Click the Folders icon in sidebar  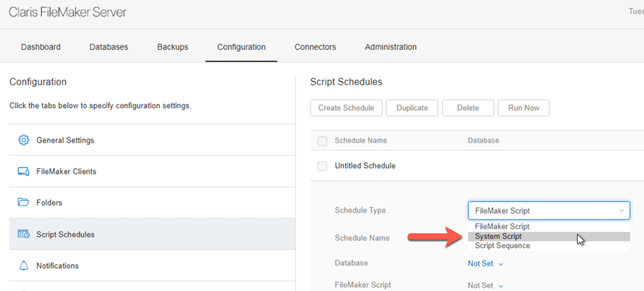click(23, 203)
